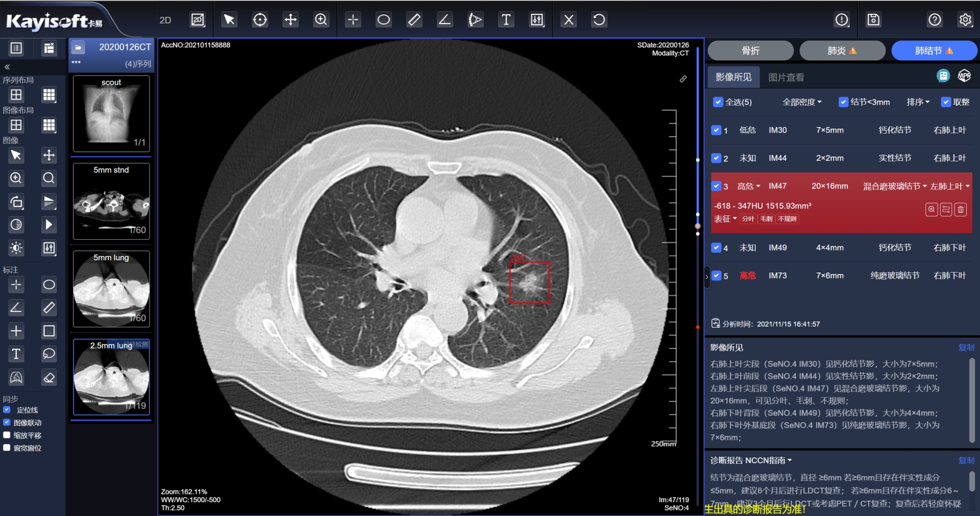Click the text annotation tool in top toolbar
980x516 pixels.
click(506, 20)
